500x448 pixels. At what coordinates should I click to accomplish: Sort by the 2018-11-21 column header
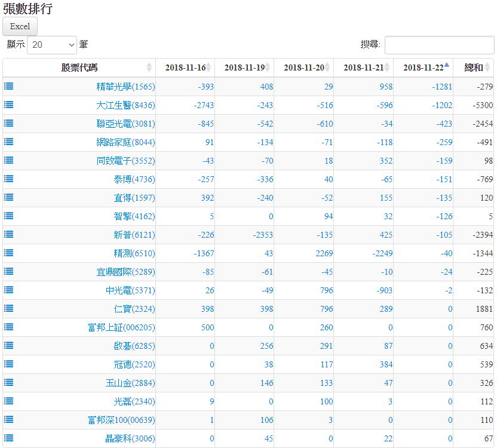click(x=363, y=67)
